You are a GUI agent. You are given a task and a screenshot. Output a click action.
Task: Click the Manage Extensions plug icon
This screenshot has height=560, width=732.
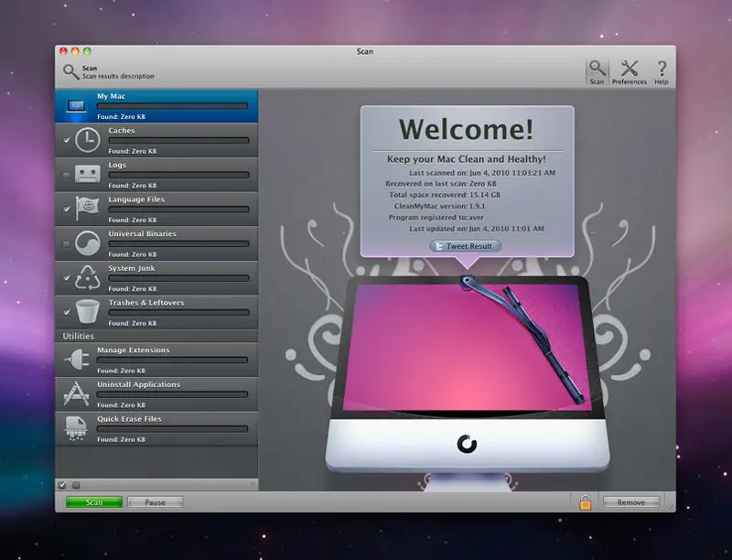[x=76, y=360]
